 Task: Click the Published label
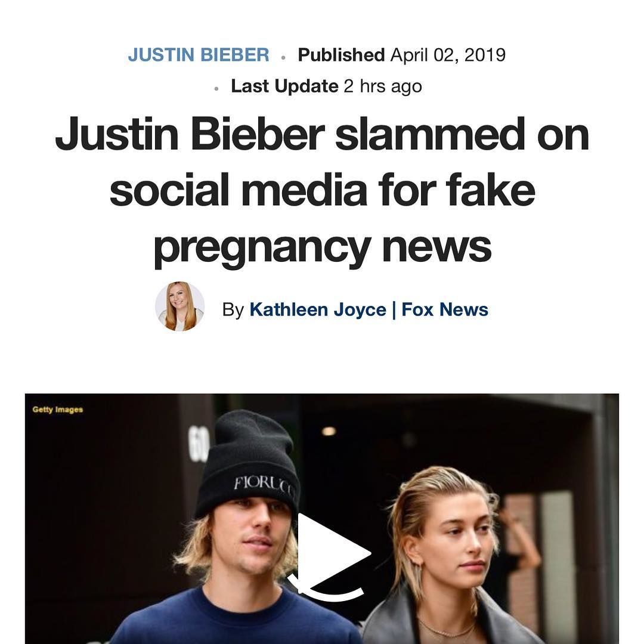(x=341, y=55)
